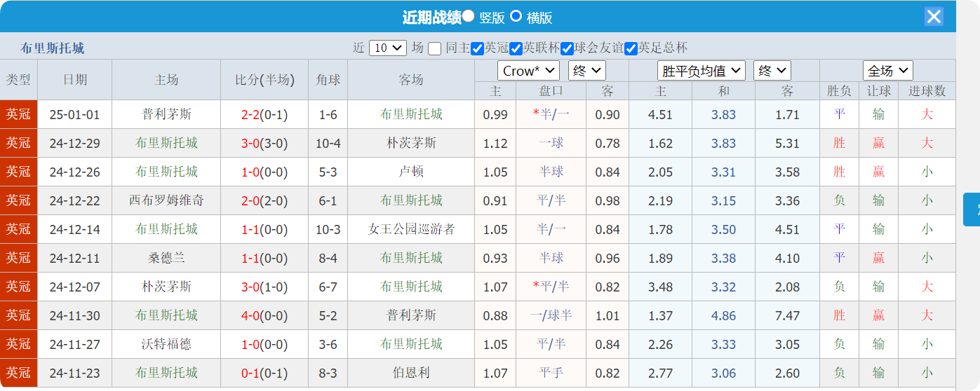980x391 pixels.
Task: Disable the 英足总杯 checkbox
Action: point(631,49)
